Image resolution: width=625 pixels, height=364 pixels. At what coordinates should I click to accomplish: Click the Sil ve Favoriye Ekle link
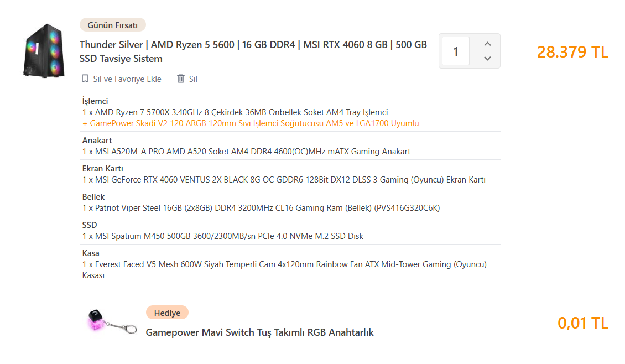tap(127, 79)
